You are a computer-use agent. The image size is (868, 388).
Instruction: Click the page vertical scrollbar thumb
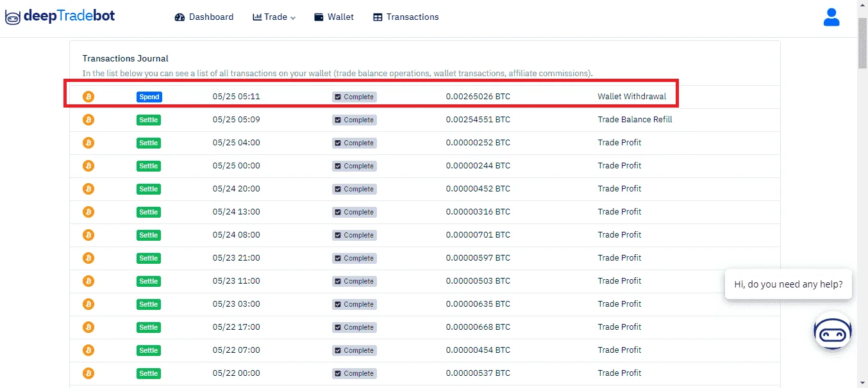pos(862,43)
